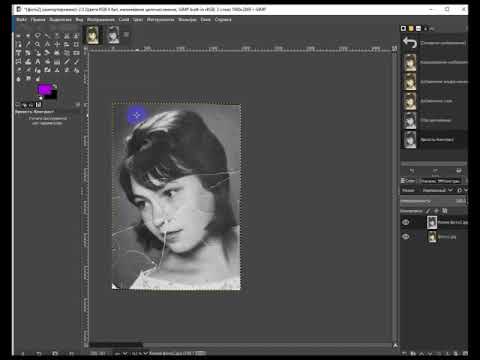Open the Цвет menu
480x360 pixels.
click(x=138, y=20)
